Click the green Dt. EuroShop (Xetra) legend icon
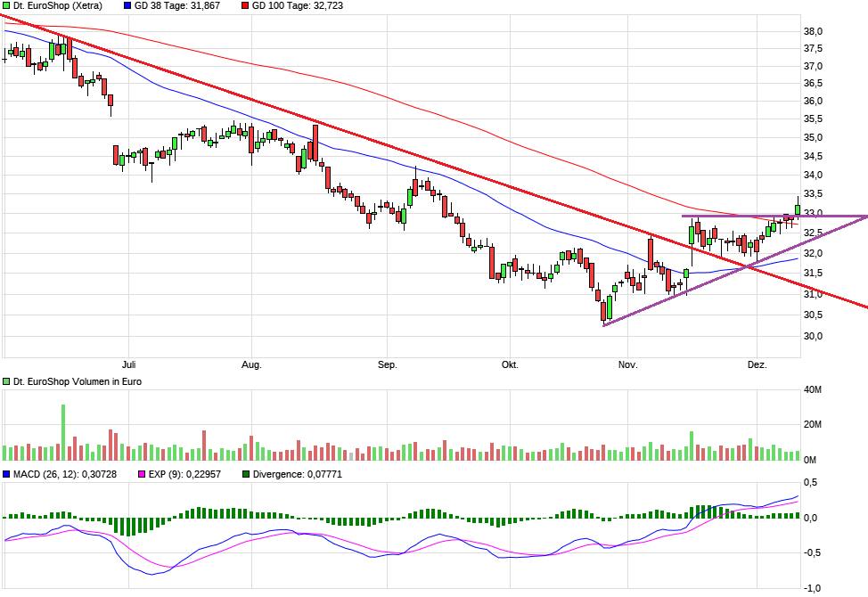Image resolution: width=868 pixels, height=597 pixels. (6, 5)
